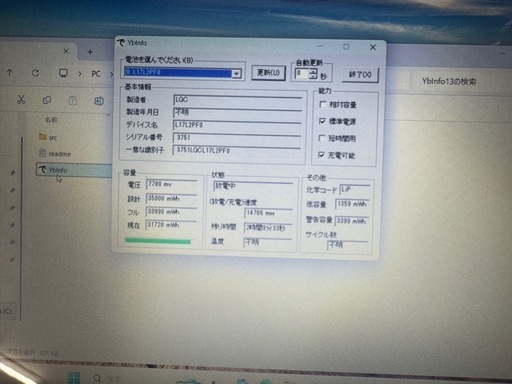Click the サイクル数 field showing 不明
512x384 pixels.
click(x=348, y=245)
